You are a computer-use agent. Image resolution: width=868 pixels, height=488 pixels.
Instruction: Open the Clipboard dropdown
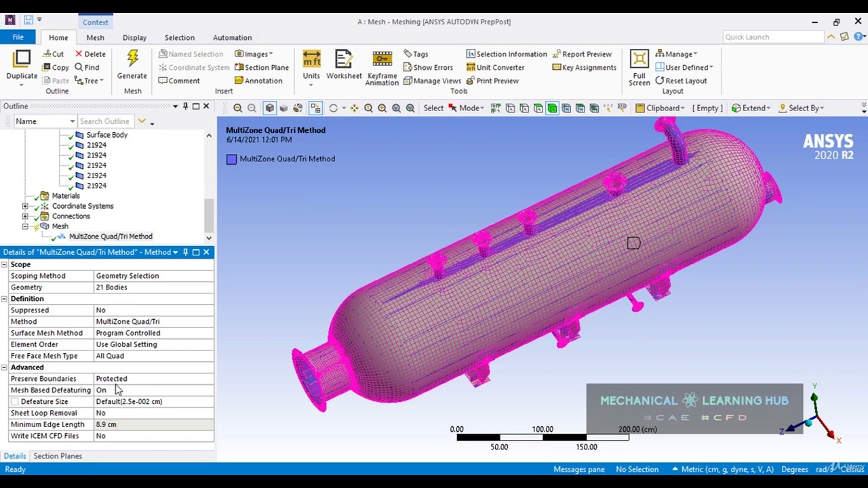tap(660, 108)
